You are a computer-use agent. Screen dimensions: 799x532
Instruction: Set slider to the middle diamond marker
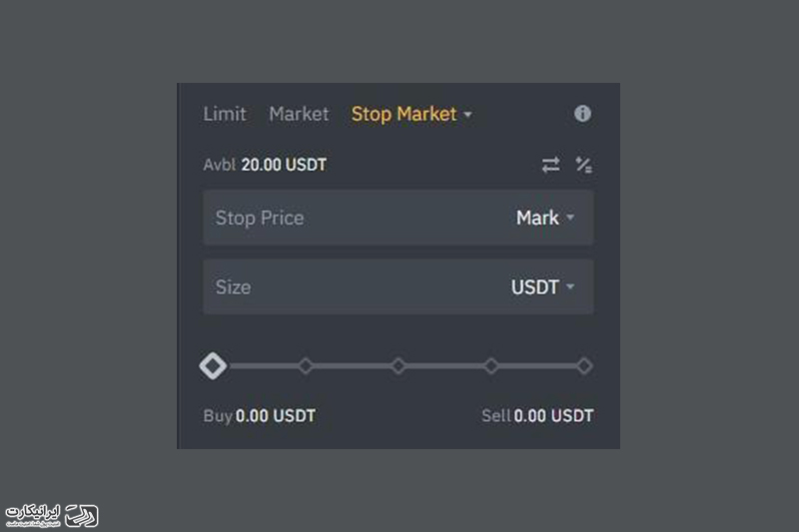(x=399, y=365)
